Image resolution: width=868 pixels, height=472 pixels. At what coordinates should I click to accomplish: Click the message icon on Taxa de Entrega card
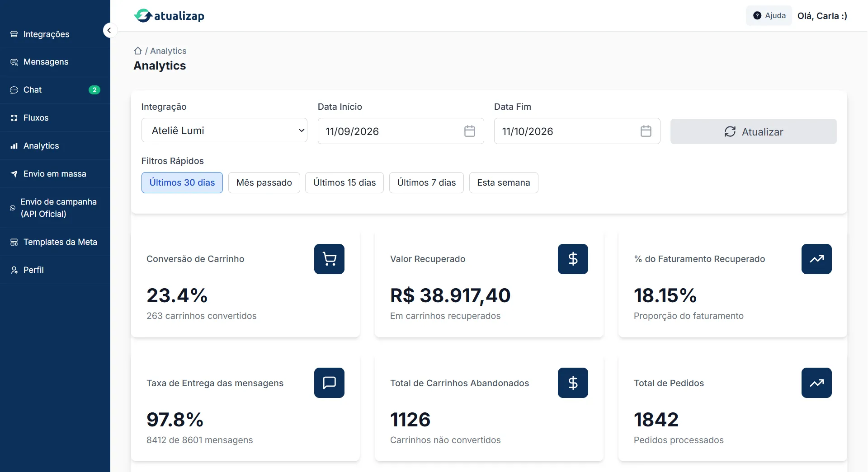[329, 383]
